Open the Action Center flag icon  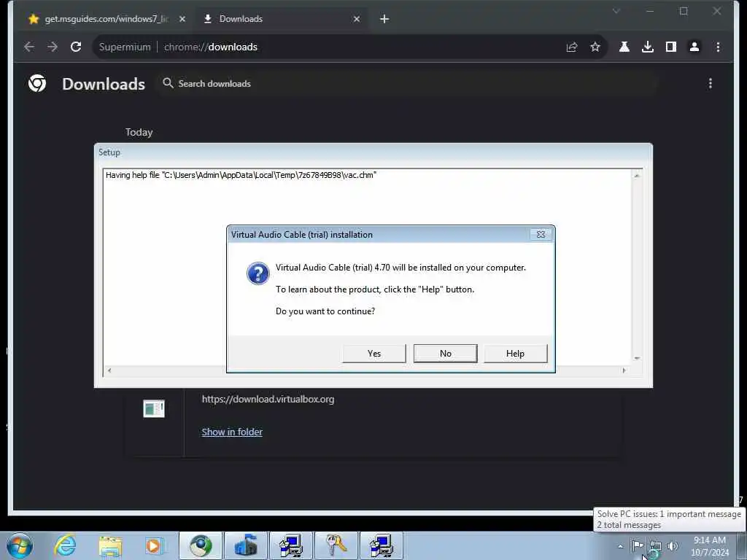tap(637, 545)
